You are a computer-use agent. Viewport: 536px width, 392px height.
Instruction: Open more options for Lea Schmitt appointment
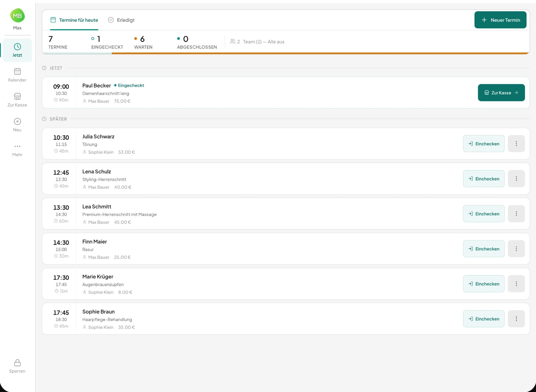[516, 214]
